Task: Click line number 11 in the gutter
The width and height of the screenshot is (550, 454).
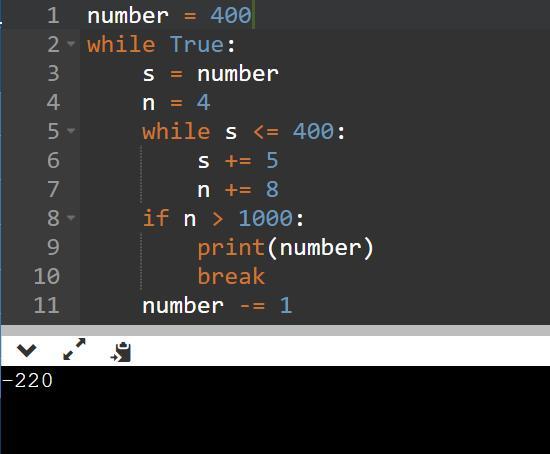Action: point(47,305)
